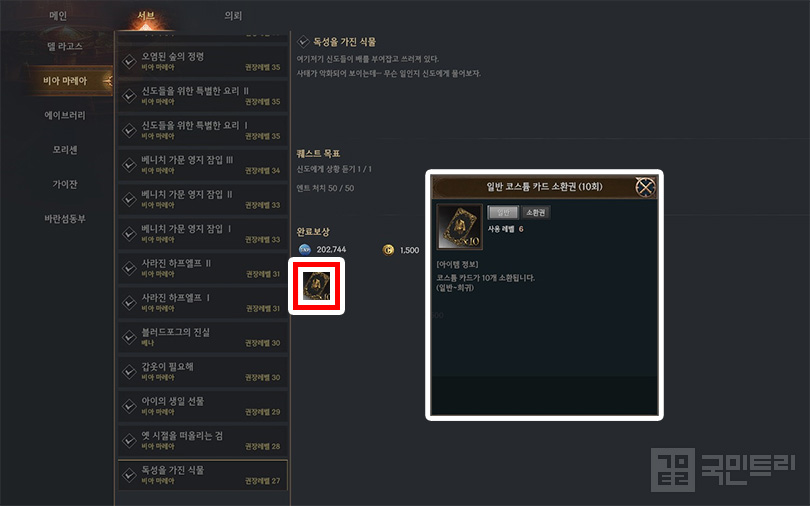Click the check icon beside 블러드포그의 진실
810x506 pixels.
coord(129,337)
